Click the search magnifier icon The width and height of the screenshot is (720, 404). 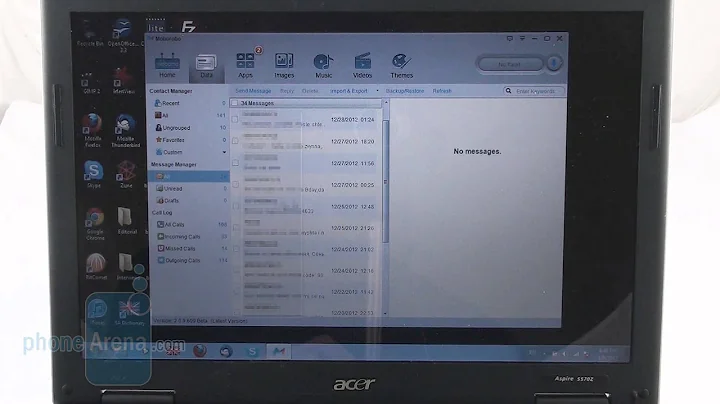click(508, 91)
